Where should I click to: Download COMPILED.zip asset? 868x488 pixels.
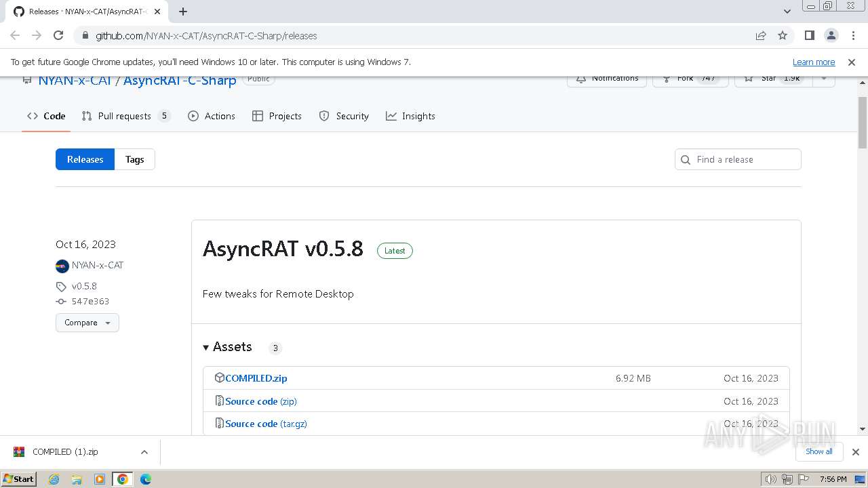(256, 378)
